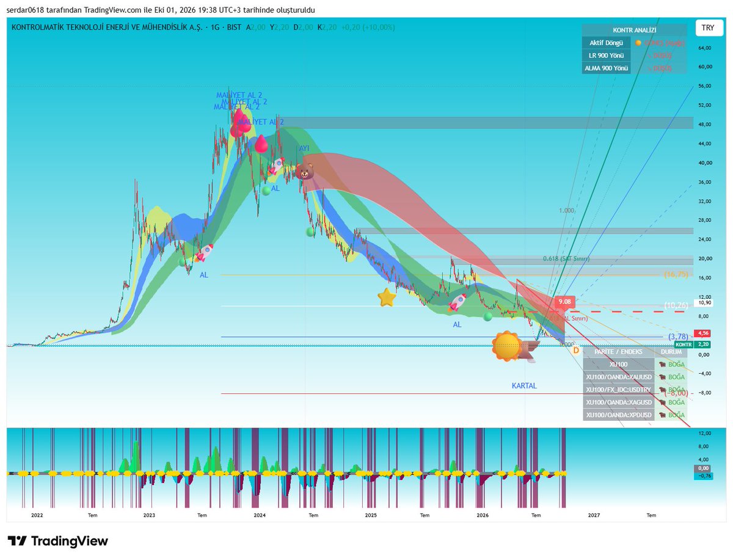733x560 pixels.
Task: Click the KONTR ANALİZİ table header
Action: point(634,30)
